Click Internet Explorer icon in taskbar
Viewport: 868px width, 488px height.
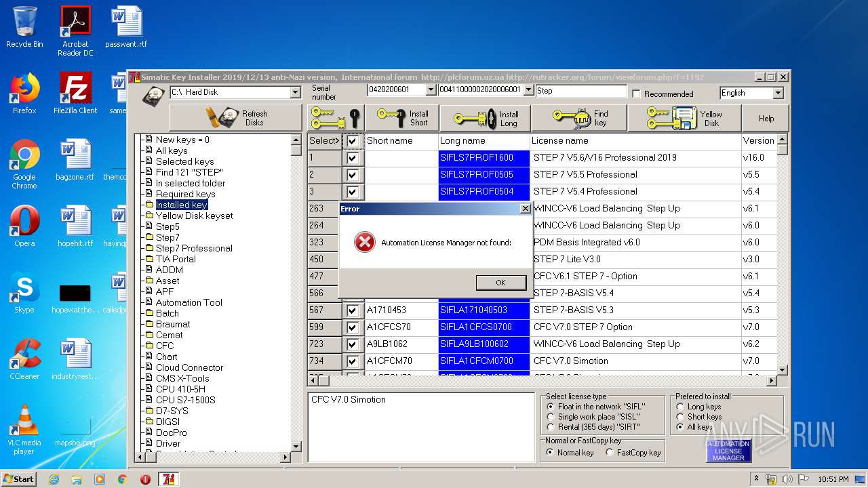click(x=54, y=479)
